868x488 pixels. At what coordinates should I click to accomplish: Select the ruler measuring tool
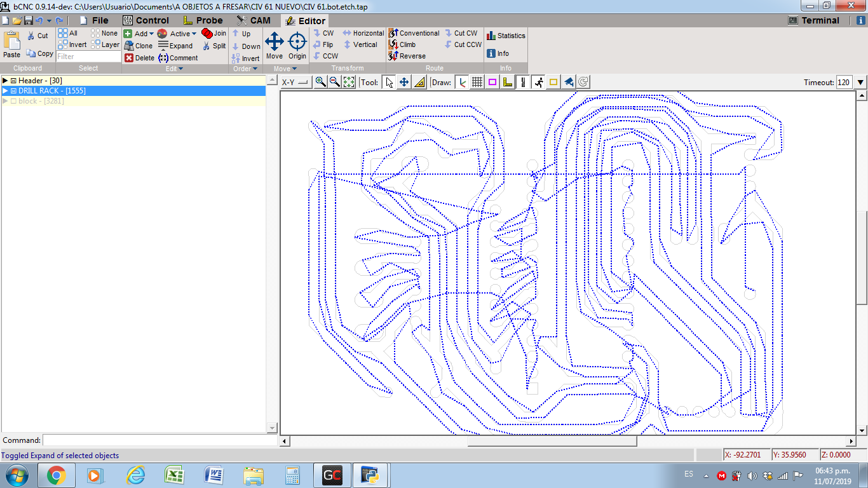click(x=419, y=82)
